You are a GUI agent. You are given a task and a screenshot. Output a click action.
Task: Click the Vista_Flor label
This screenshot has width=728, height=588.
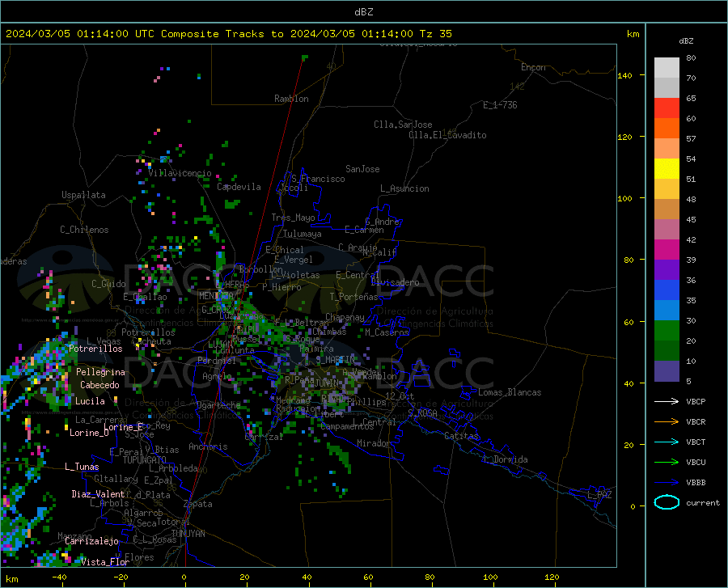tap(105, 562)
